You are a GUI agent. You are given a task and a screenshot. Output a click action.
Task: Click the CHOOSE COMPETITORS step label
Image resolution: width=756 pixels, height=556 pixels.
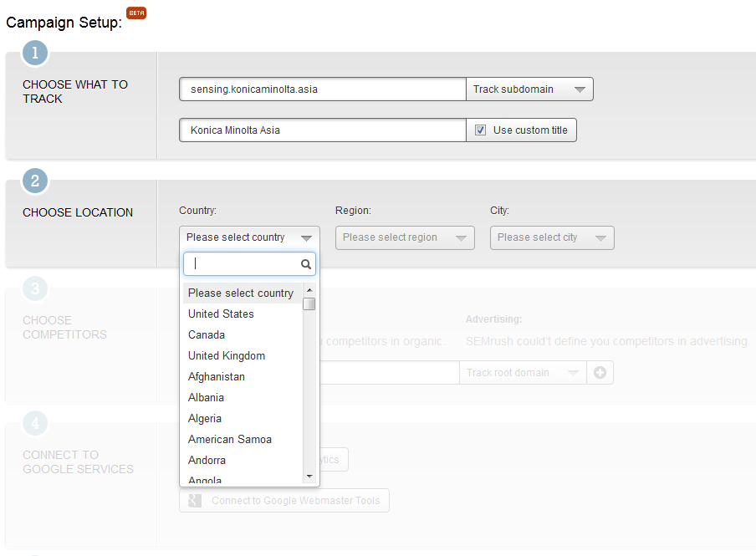click(64, 328)
